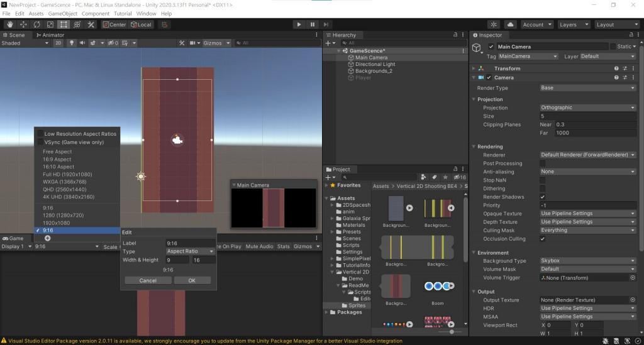
Task: Open Scene view Gizmos dropdown
Action: tap(216, 43)
